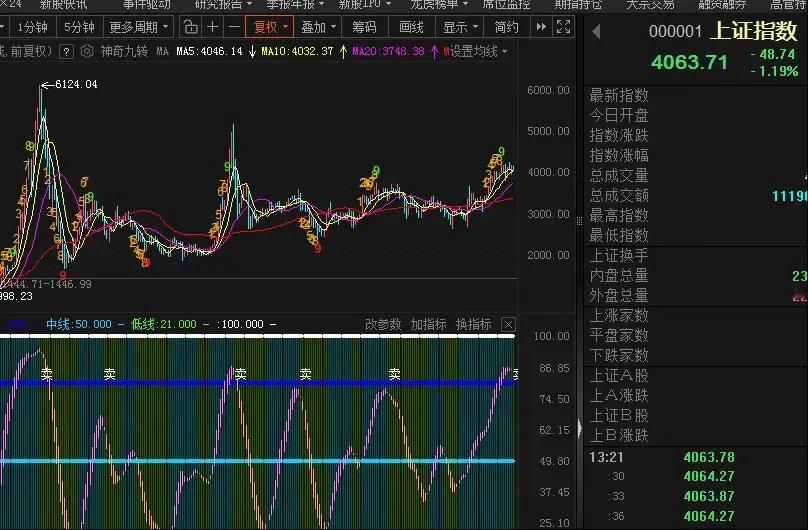
Task: Click the 6000.00 price axis label
Action: [548, 90]
